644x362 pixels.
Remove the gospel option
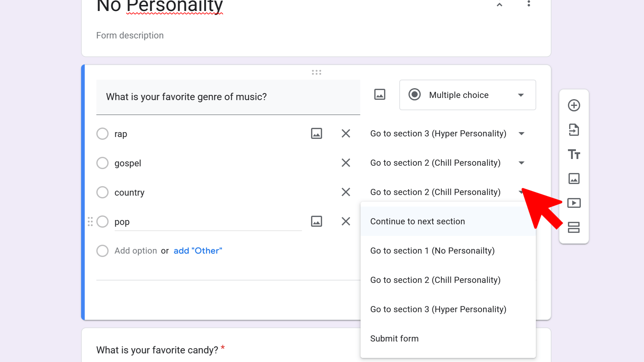[x=346, y=163]
